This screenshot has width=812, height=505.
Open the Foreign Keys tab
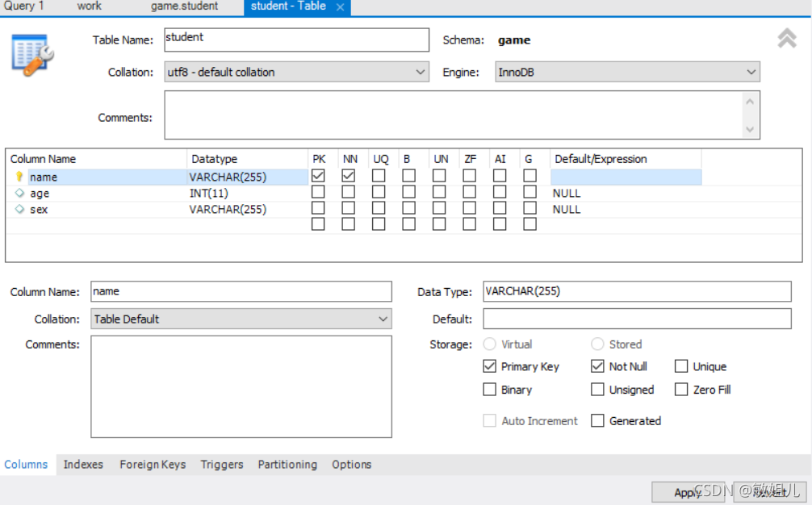[153, 464]
